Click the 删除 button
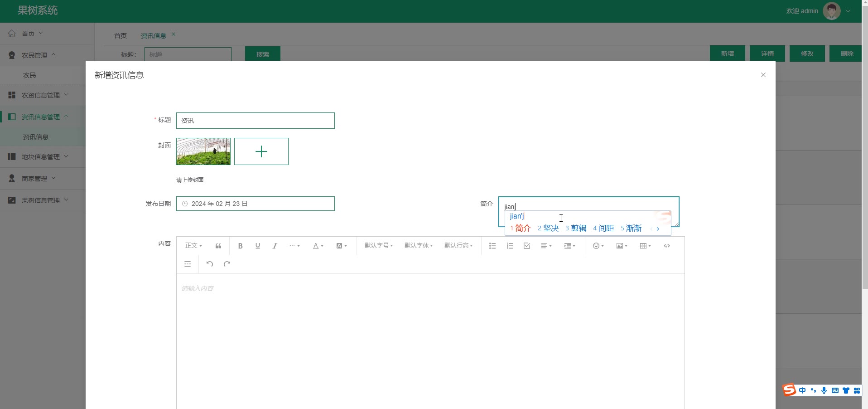Image resolution: width=868 pixels, height=409 pixels. [847, 54]
